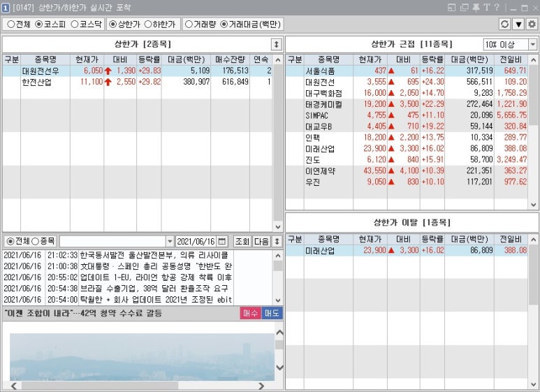The image size is (540, 392).
Task: Select 태경케미컬 in 상한가 근접 list
Action: tap(407, 104)
